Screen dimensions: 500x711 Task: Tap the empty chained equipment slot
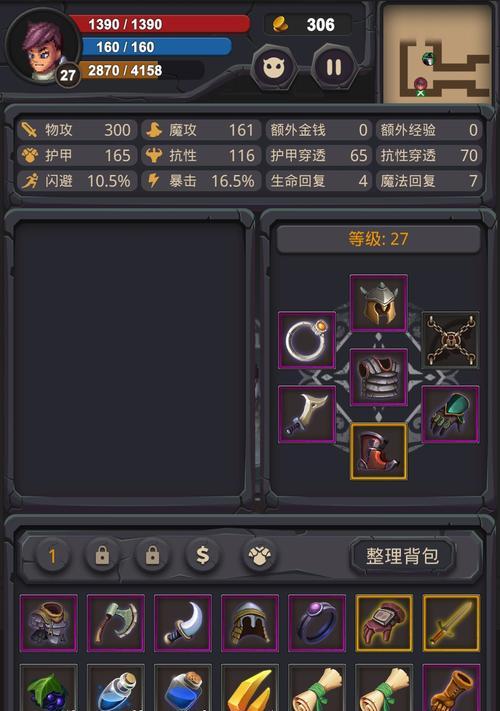point(451,340)
